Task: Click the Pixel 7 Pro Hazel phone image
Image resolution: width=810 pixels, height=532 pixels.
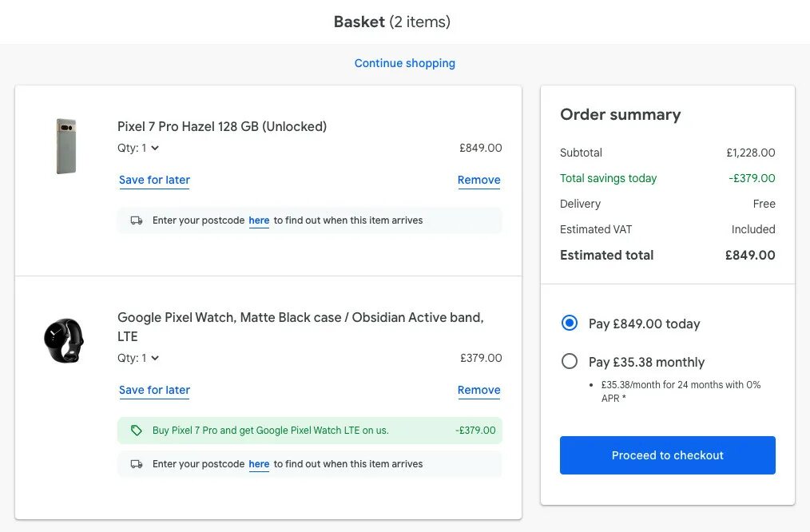Action: [x=66, y=146]
